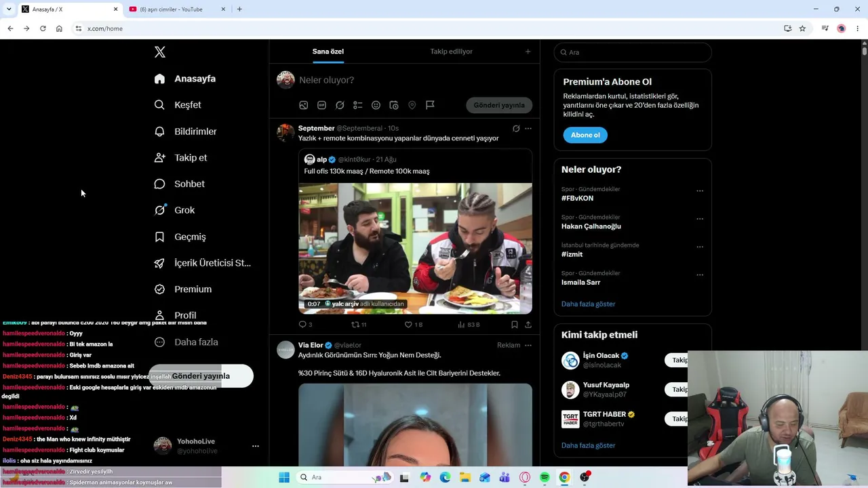868x488 pixels.
Task: Add media image to the post
Action: (x=304, y=105)
